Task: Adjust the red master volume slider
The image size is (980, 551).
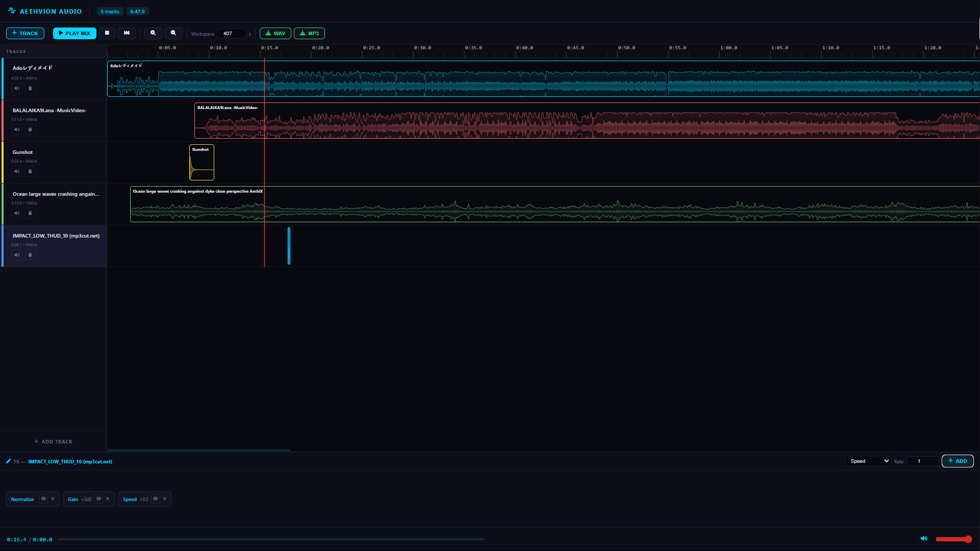Action: click(x=953, y=539)
